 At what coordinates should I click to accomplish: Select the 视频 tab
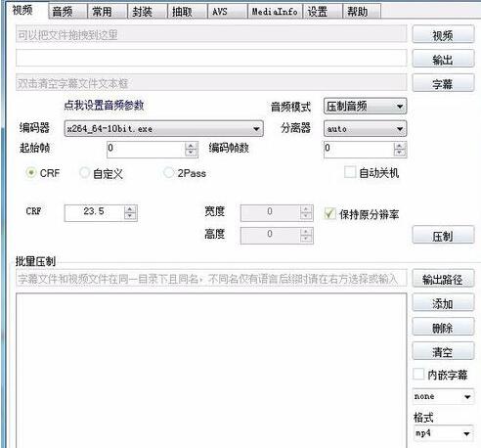(27, 10)
